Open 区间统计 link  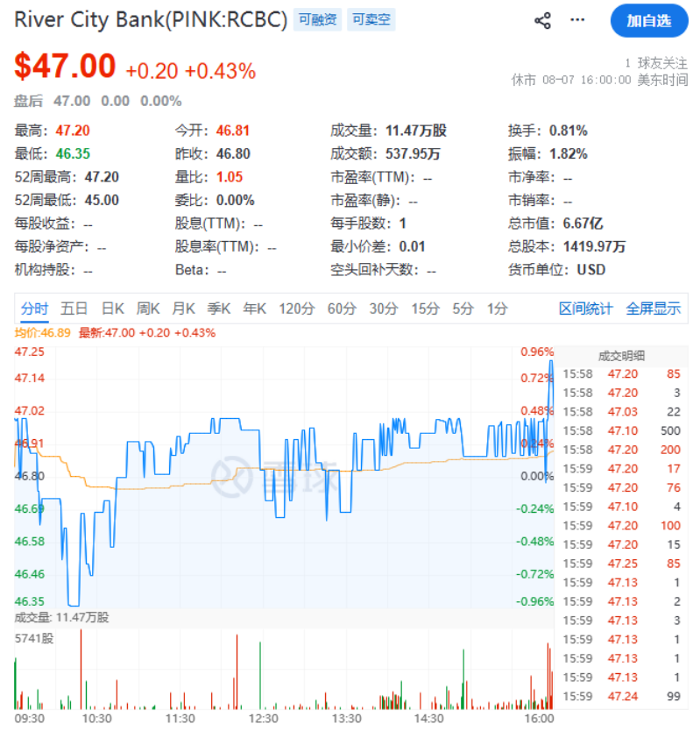pos(586,309)
